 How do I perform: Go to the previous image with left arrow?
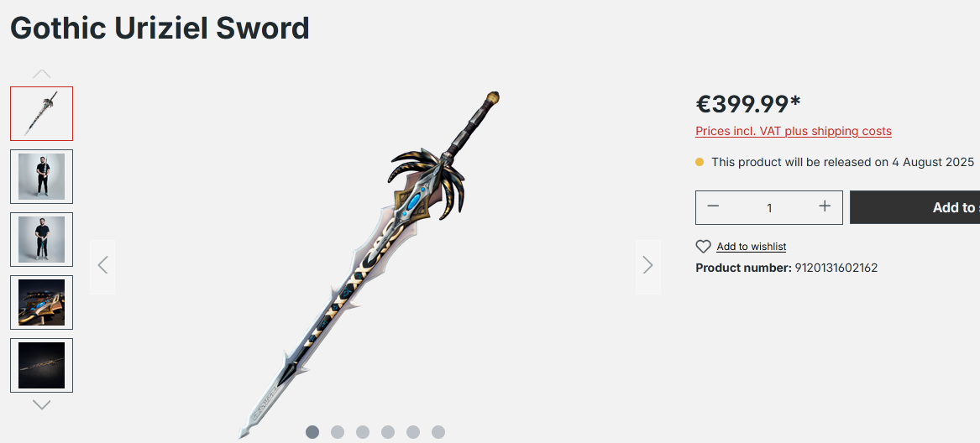coord(102,266)
